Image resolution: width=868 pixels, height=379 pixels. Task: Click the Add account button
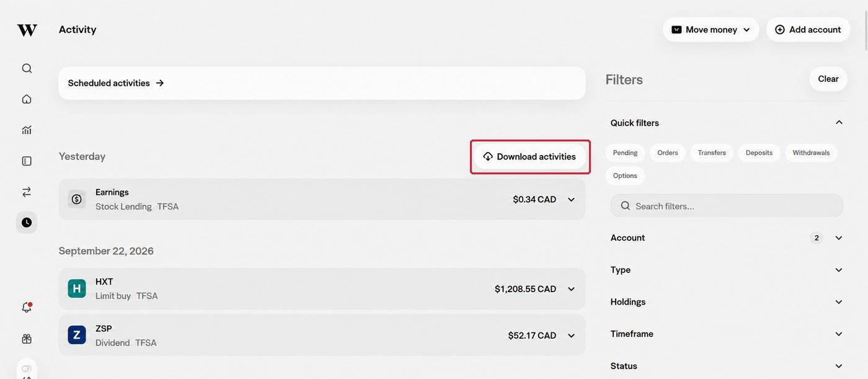coord(808,30)
